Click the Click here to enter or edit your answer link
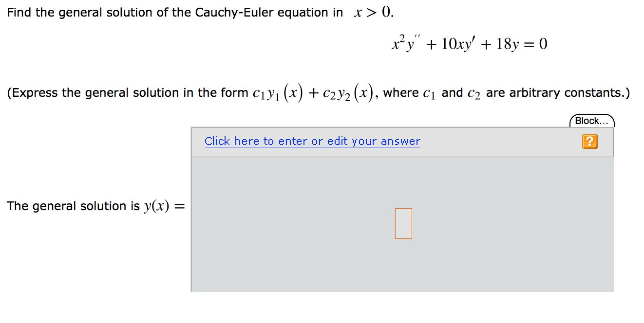 (x=312, y=141)
